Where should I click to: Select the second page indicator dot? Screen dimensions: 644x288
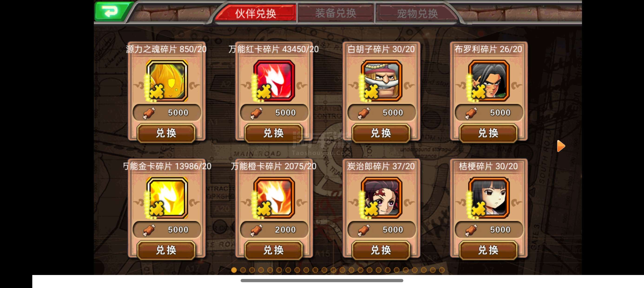[x=243, y=270]
